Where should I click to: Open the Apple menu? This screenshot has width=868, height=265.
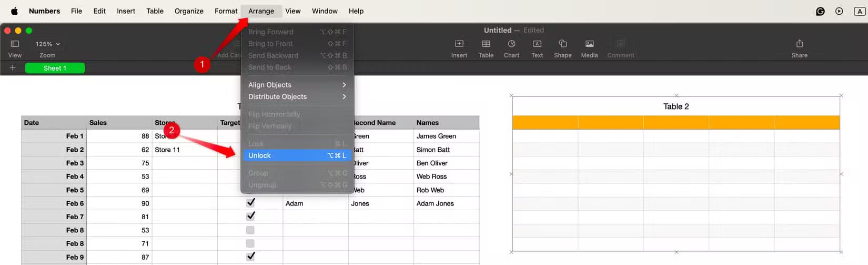(x=14, y=11)
